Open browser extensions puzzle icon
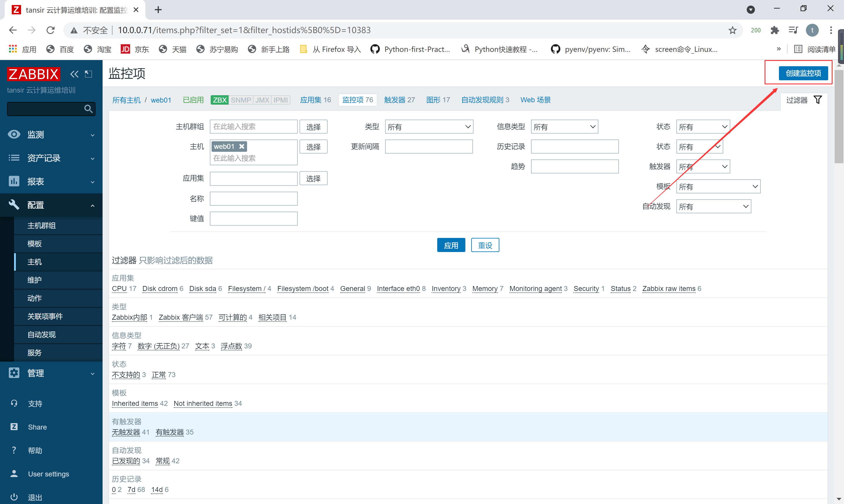The image size is (844, 504). (x=775, y=30)
